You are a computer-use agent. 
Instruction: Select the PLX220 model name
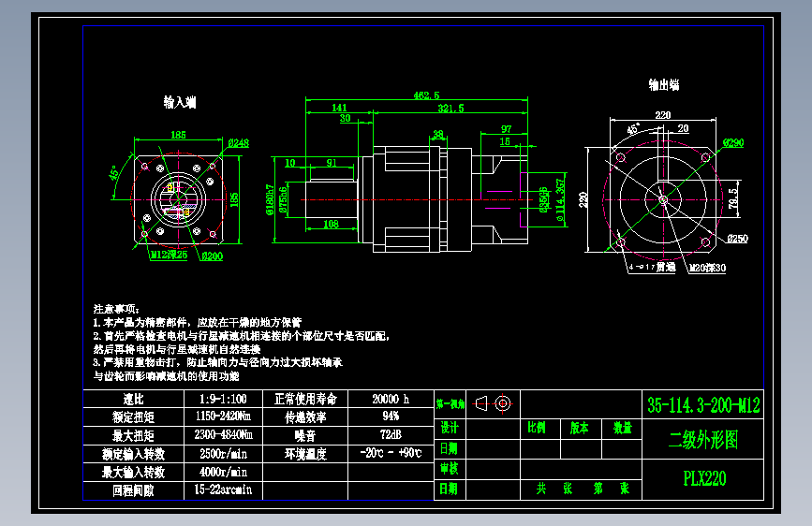click(704, 478)
